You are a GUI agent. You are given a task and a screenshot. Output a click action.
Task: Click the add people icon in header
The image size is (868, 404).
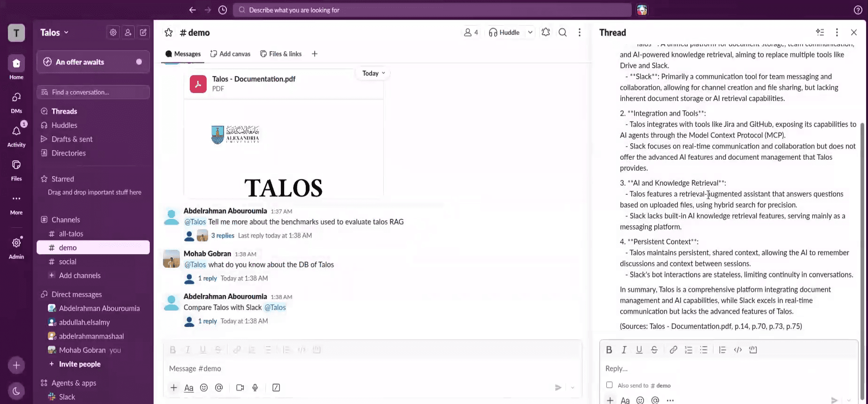[x=128, y=32]
